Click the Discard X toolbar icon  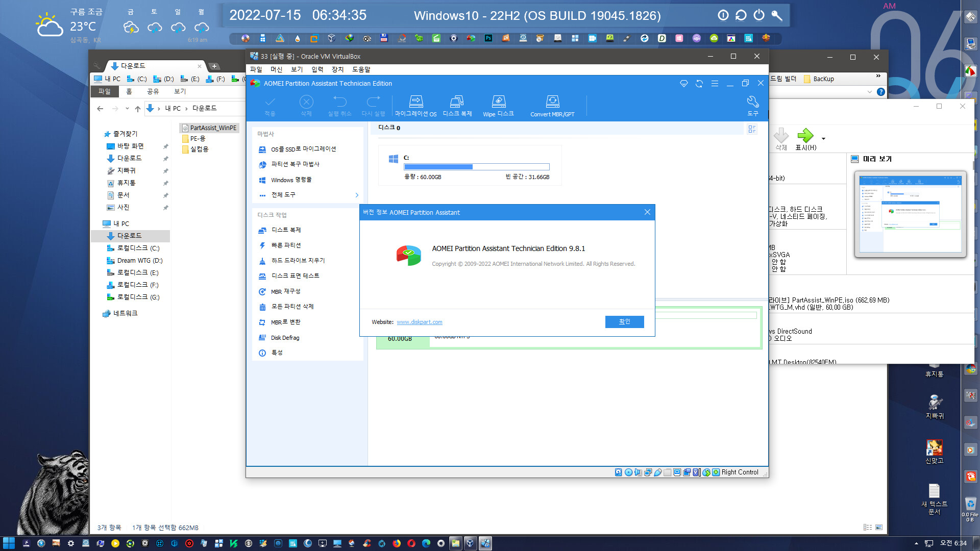[x=306, y=106]
